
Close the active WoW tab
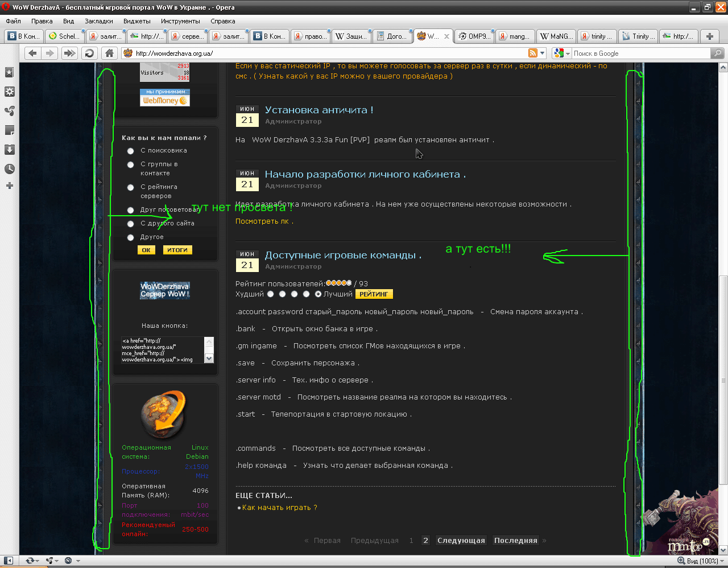[x=446, y=36]
